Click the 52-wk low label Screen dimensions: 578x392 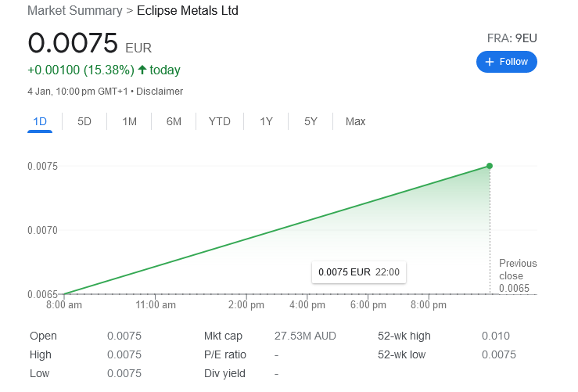[401, 354]
